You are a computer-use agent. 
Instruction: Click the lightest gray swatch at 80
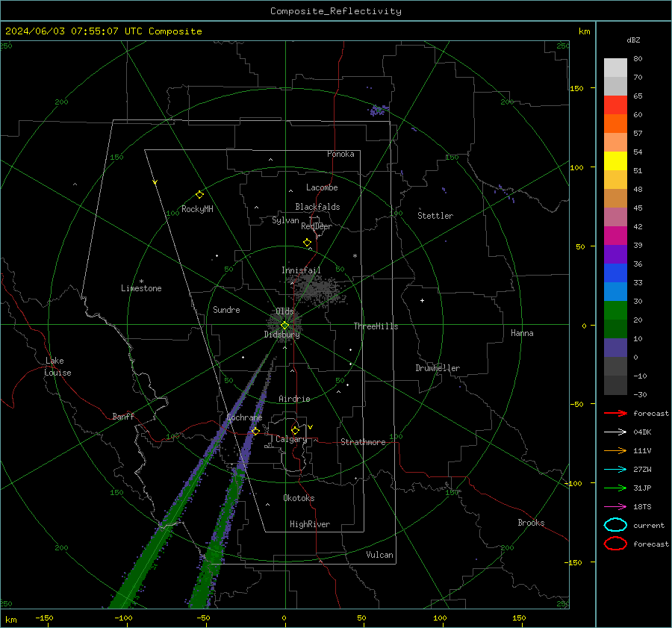pyautogui.click(x=615, y=67)
